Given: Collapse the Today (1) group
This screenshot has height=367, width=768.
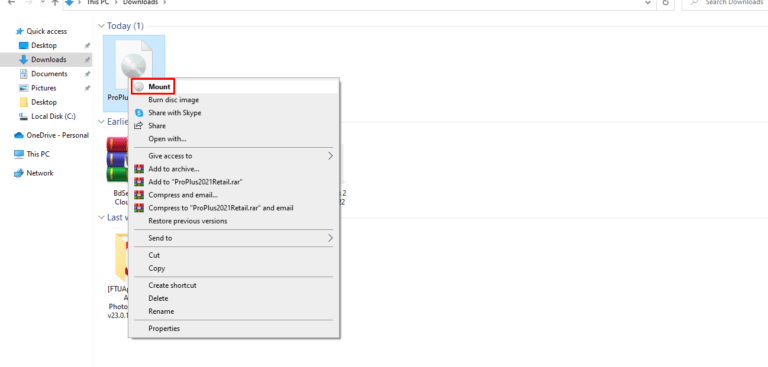Looking at the screenshot, I should (102, 26).
